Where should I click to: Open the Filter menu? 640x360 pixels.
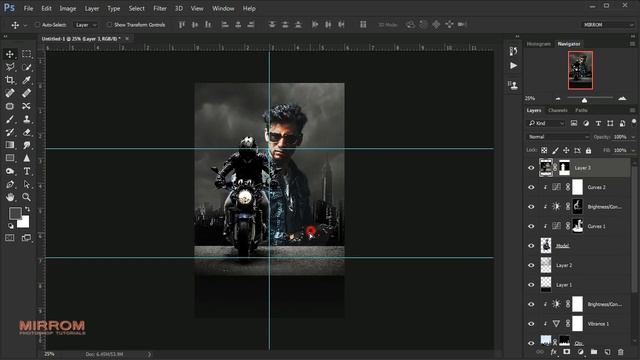point(160,8)
